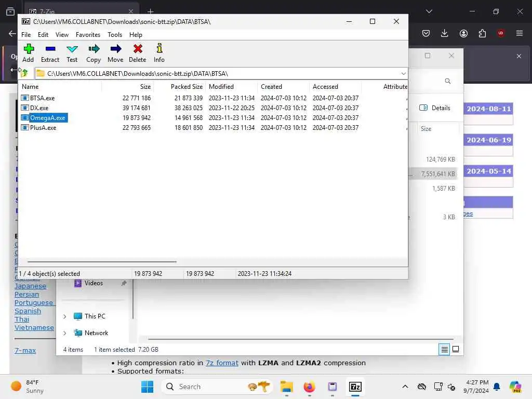Click the BTSA.exe file icon
The height and width of the screenshot is (399, 532).
(25, 98)
